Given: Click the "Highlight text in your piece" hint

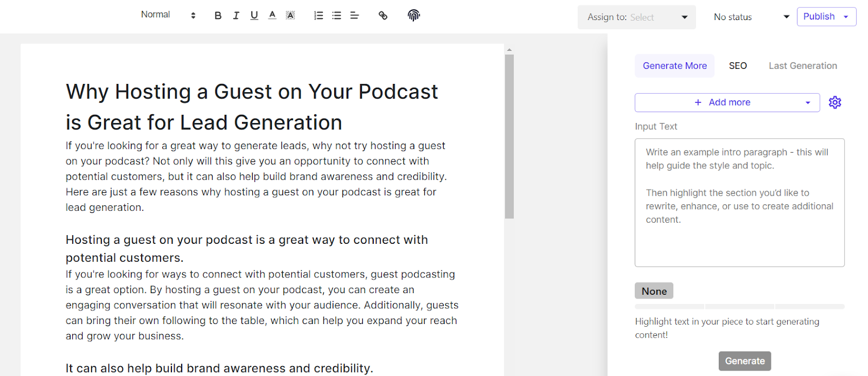Looking at the screenshot, I should (x=727, y=328).
